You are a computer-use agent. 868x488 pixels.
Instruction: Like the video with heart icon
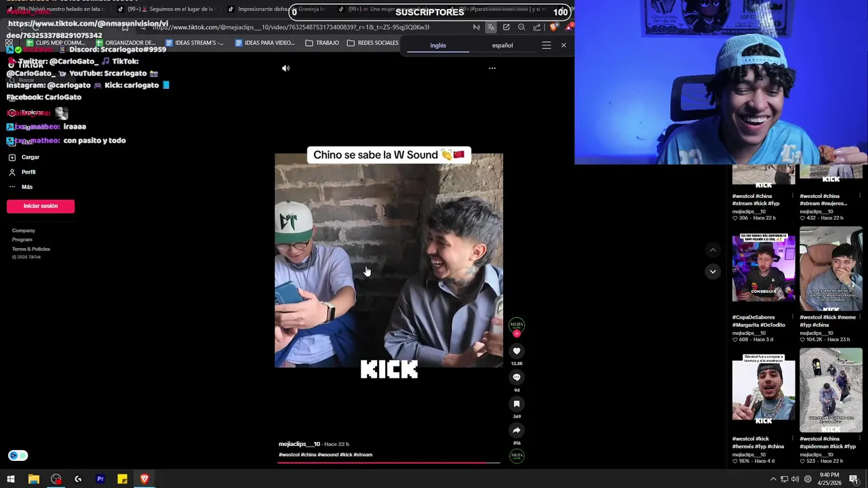tap(517, 351)
